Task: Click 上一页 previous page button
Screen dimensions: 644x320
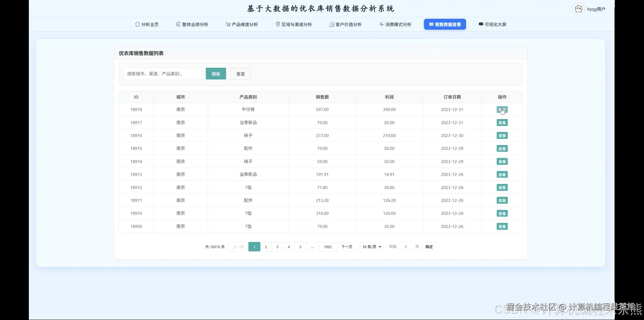Action: pyautogui.click(x=238, y=247)
